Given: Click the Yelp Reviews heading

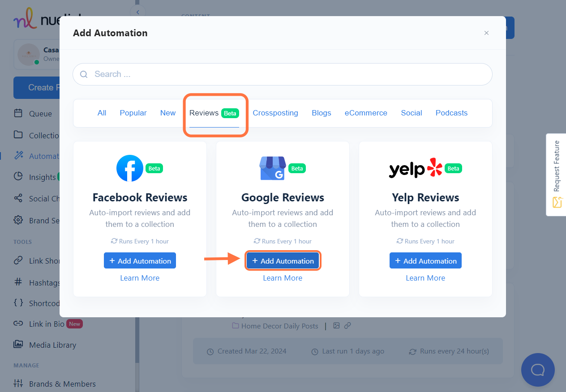Looking at the screenshot, I should (x=425, y=198).
